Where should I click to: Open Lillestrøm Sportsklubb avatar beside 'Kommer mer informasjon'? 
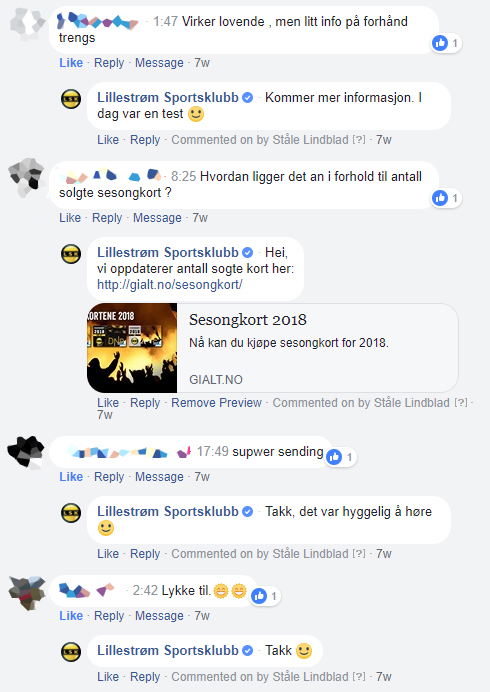[x=71, y=99]
